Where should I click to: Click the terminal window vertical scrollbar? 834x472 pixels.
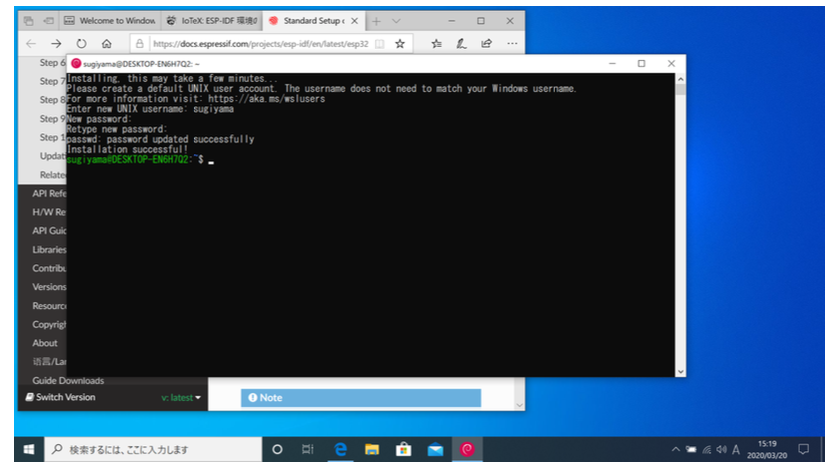tap(681, 220)
